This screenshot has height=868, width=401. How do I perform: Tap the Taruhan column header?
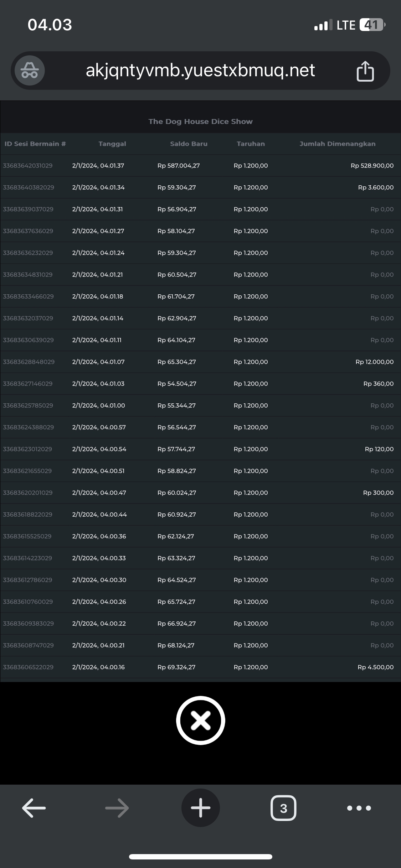pyautogui.click(x=251, y=144)
